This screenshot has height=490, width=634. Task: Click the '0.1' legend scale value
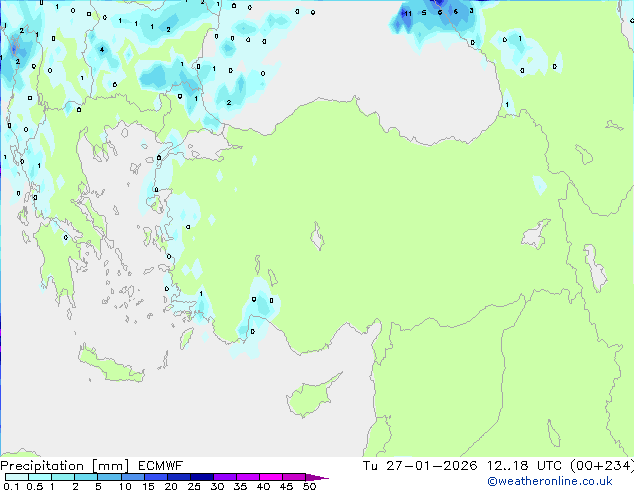11,486
